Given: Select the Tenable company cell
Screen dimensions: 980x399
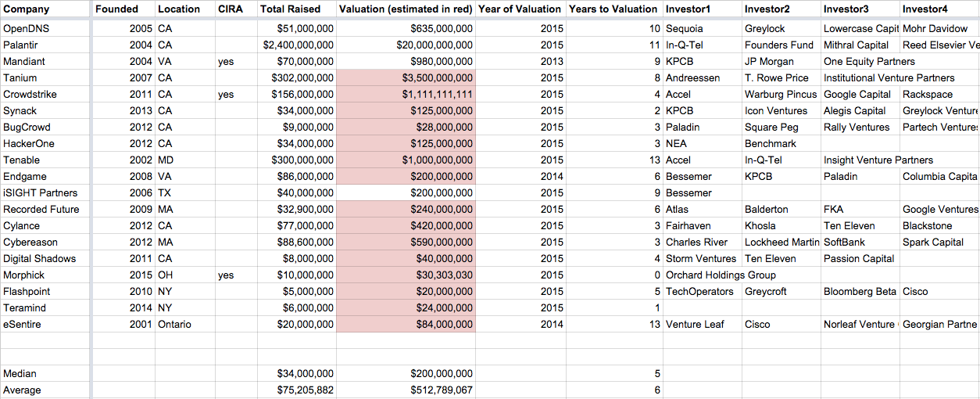Looking at the screenshot, I should pyautogui.click(x=46, y=160).
